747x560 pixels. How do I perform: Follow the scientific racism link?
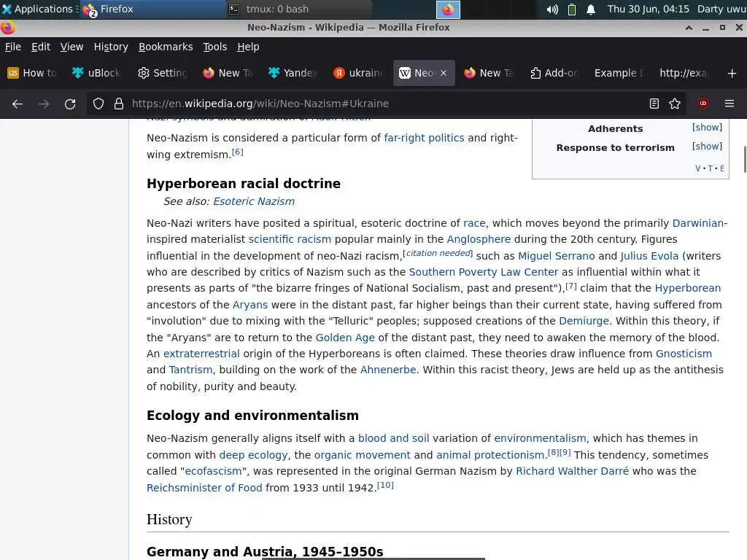pyautogui.click(x=290, y=239)
